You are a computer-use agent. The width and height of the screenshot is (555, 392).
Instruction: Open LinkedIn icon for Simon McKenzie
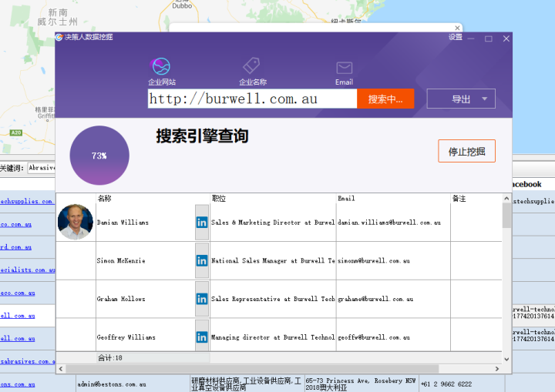(202, 261)
